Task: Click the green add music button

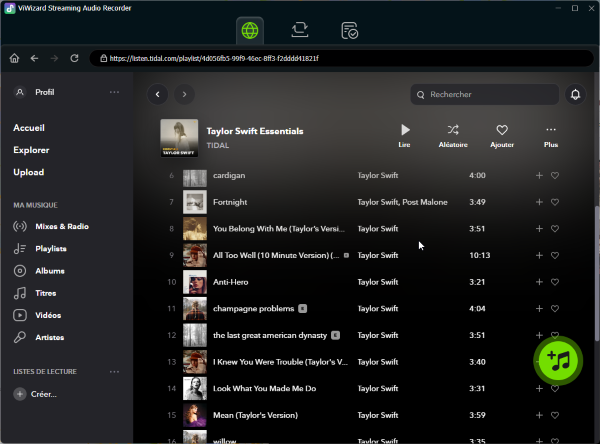Action: [558, 361]
